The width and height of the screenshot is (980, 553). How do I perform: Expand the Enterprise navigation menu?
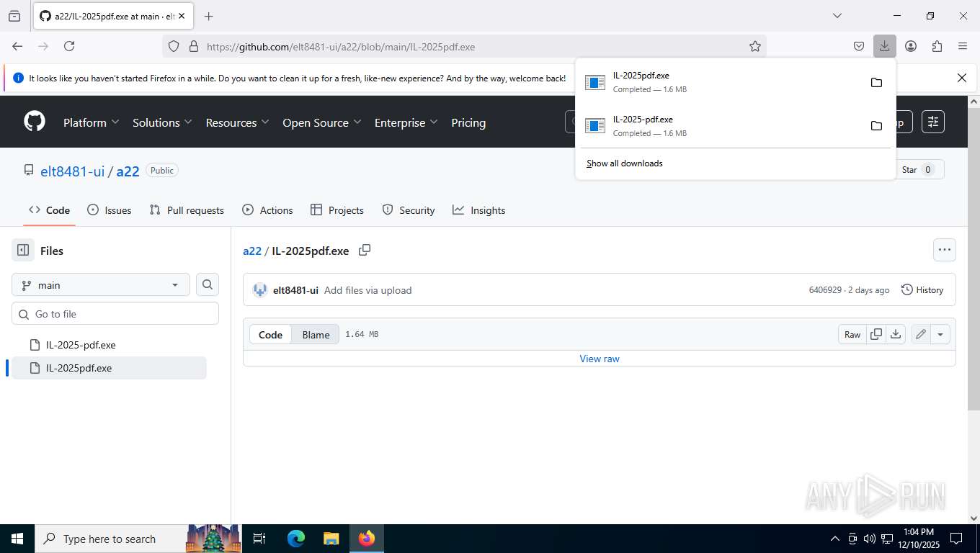point(406,122)
